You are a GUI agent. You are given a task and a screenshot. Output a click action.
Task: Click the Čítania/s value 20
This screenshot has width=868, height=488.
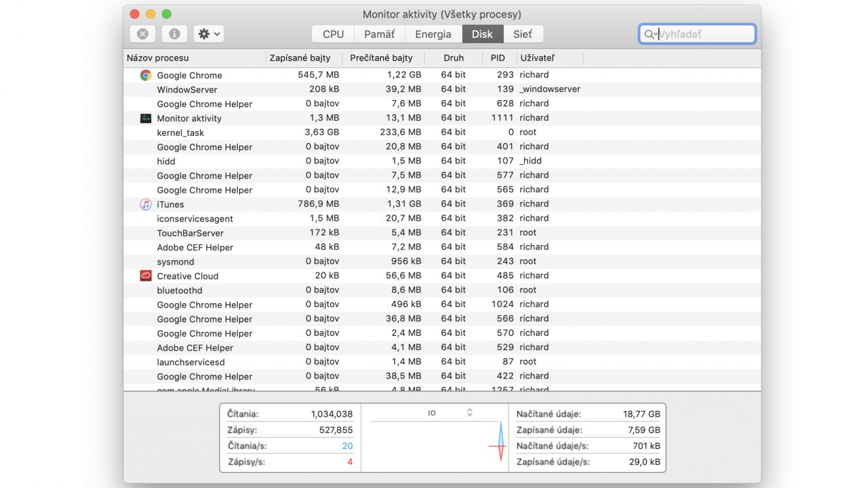coord(347,446)
